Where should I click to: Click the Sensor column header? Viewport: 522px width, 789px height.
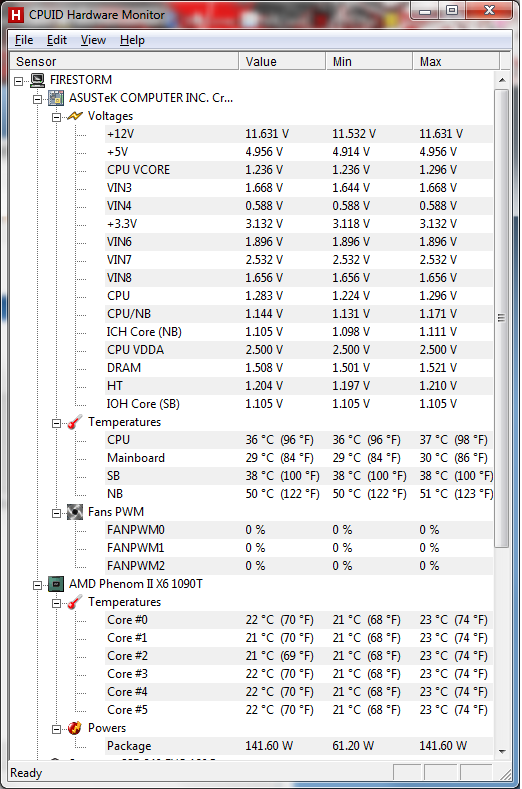tap(124, 61)
